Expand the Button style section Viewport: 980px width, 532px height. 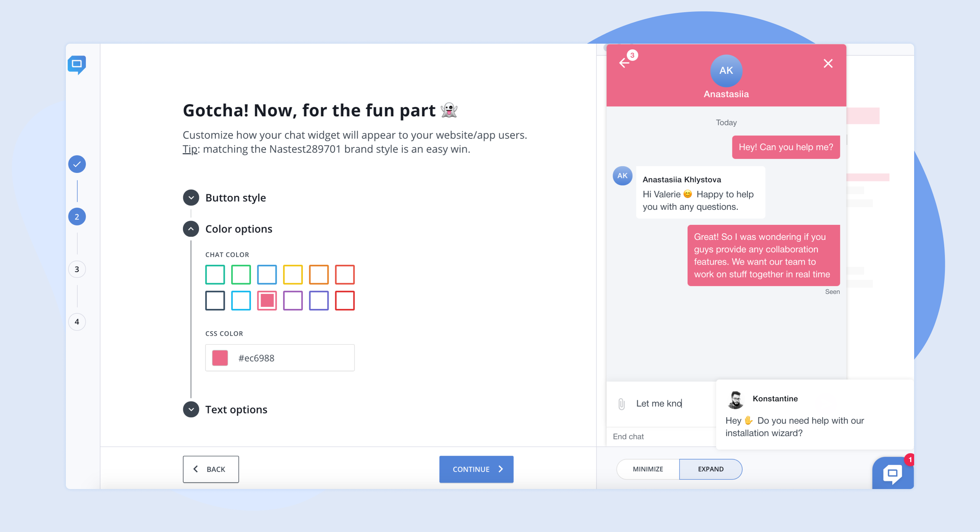190,198
